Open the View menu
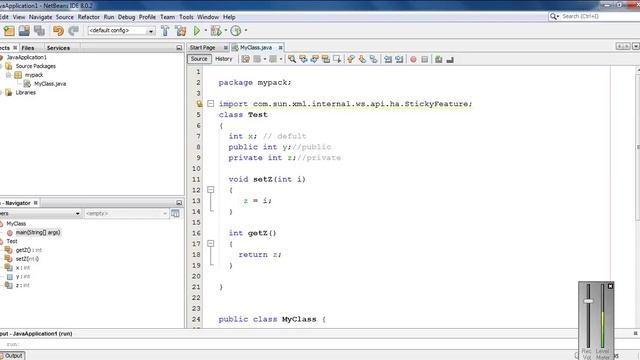Image resolution: width=640 pixels, height=360 pixels. point(19,17)
